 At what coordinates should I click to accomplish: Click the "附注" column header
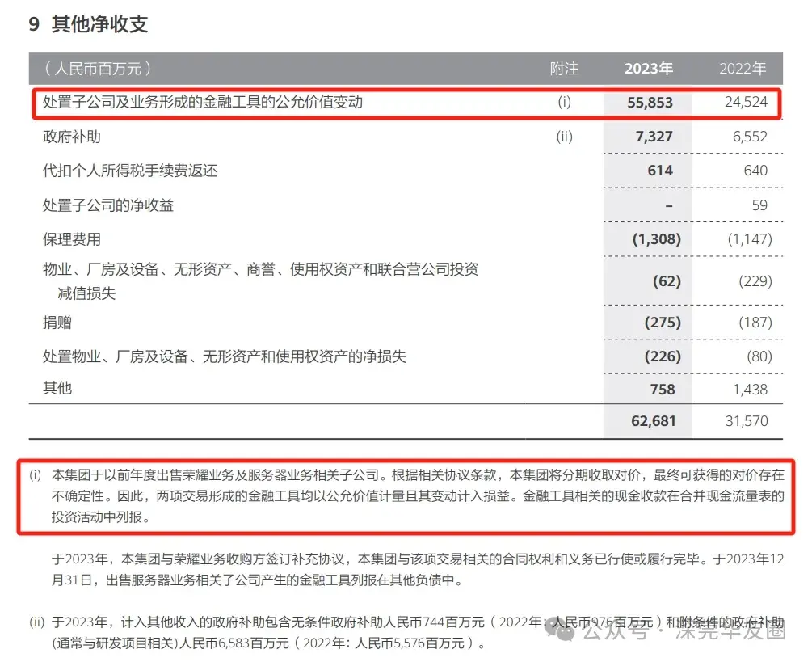[564, 69]
